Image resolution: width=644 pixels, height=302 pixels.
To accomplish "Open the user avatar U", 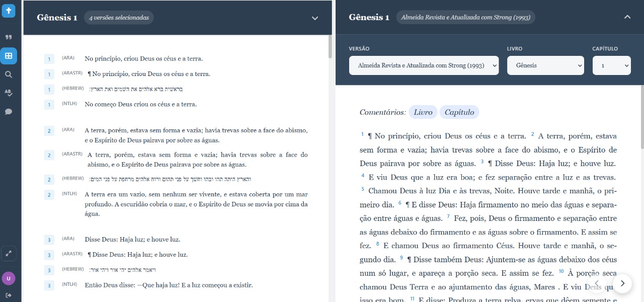I will 9,278.
